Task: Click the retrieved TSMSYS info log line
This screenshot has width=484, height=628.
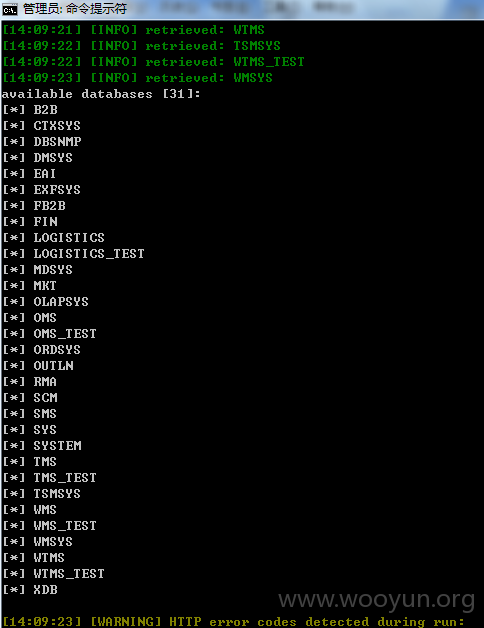Action: point(141,46)
